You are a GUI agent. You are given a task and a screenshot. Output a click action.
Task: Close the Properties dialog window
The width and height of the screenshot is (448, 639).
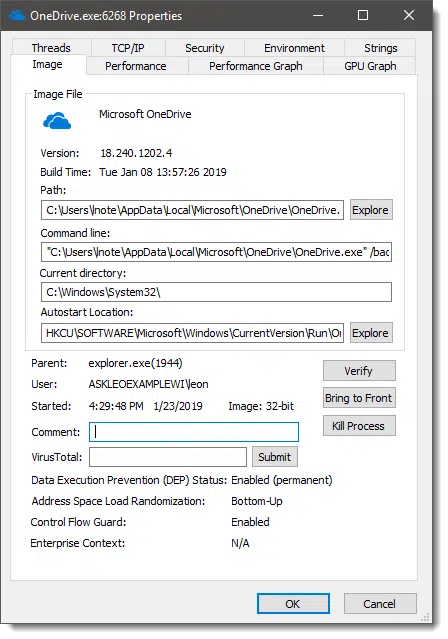coord(409,15)
